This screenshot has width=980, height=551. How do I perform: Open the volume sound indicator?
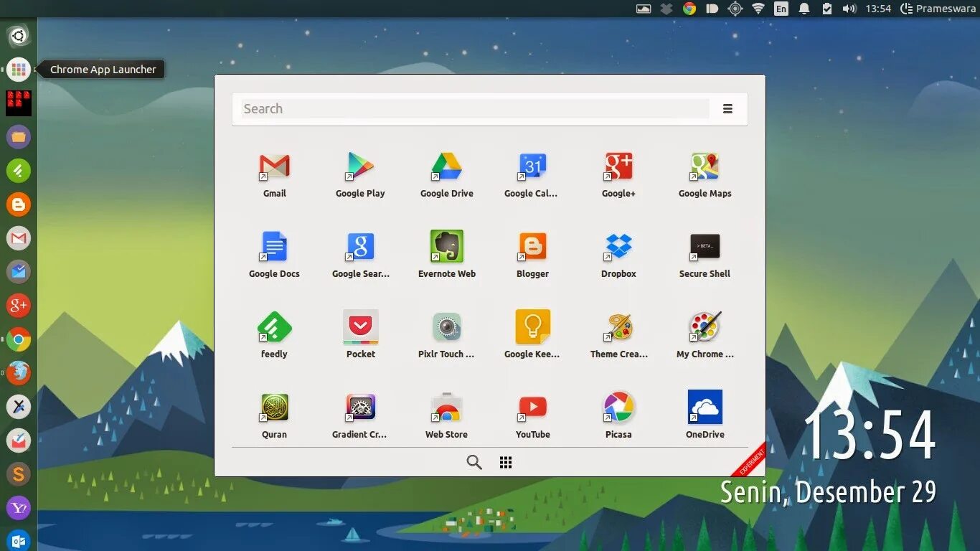pyautogui.click(x=849, y=9)
